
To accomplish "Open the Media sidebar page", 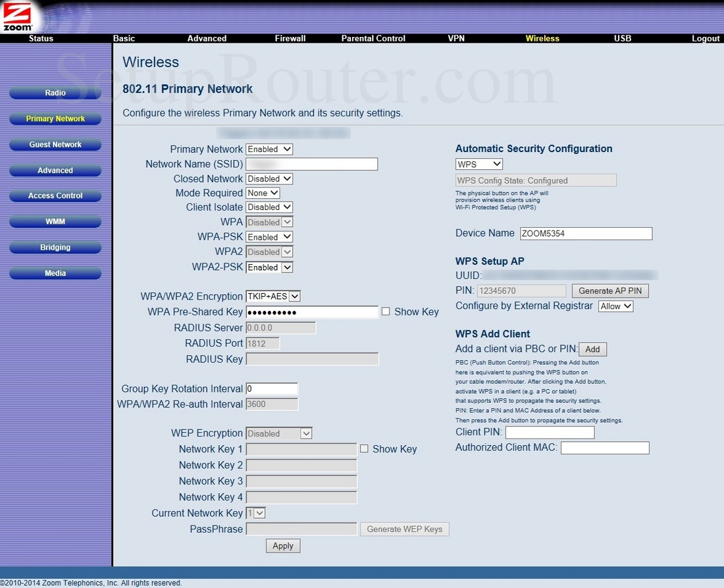I will tap(55, 273).
